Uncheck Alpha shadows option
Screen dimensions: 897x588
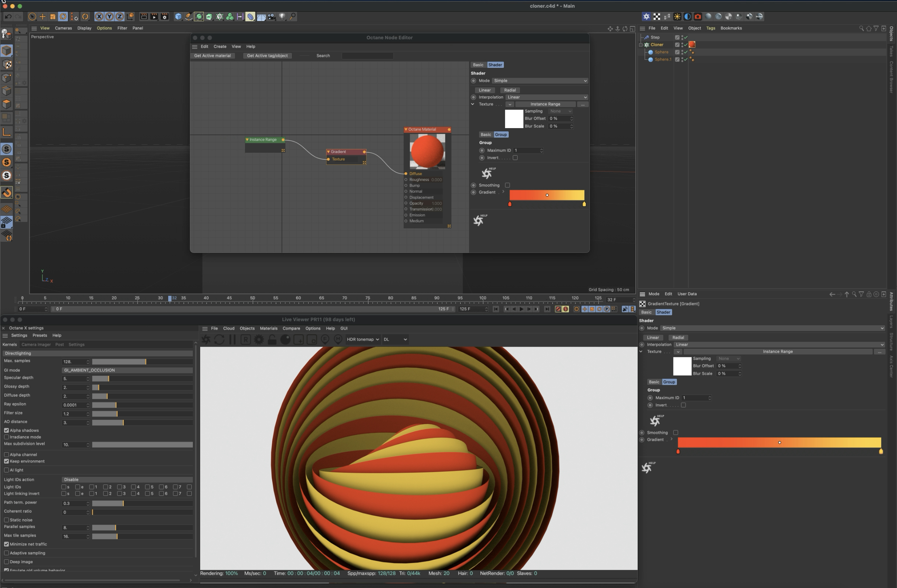click(6, 430)
